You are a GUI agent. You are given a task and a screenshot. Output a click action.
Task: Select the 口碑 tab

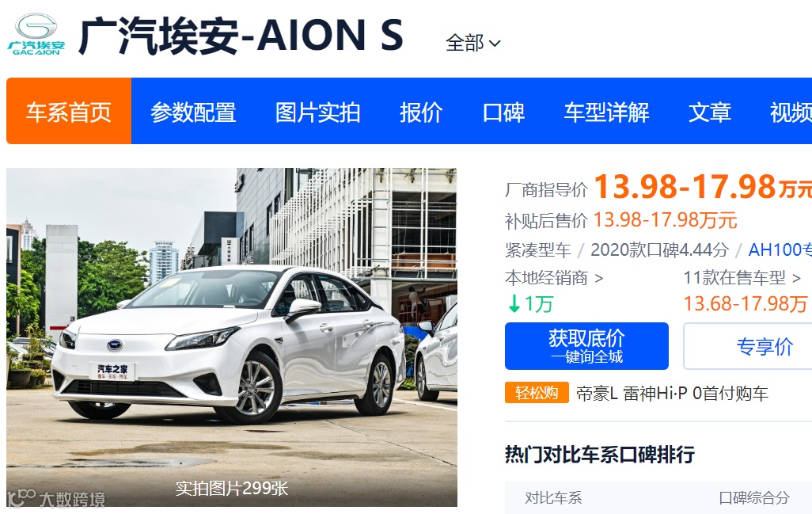point(503,112)
